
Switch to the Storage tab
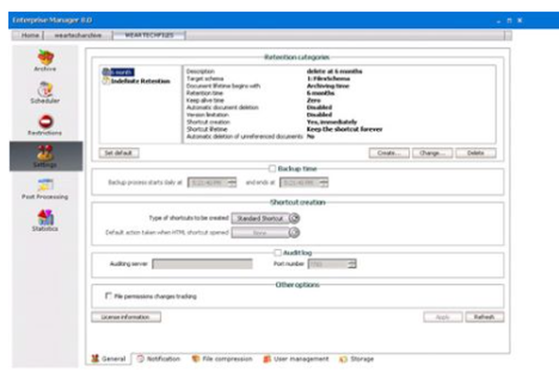pos(357,359)
